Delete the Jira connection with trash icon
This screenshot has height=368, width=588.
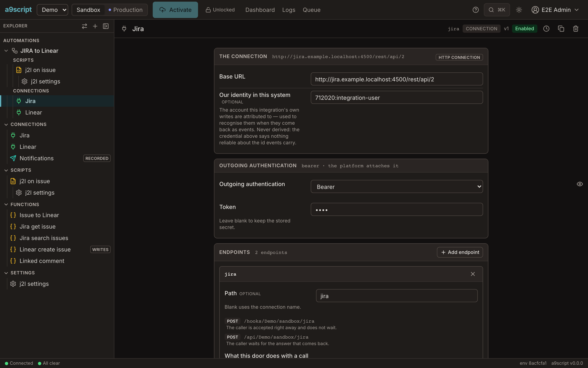576,29
